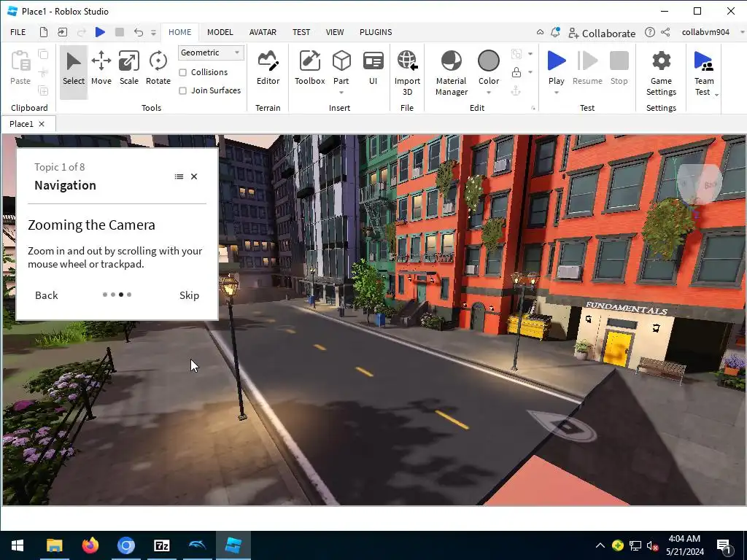Expand the Play options arrow

pyautogui.click(x=556, y=93)
